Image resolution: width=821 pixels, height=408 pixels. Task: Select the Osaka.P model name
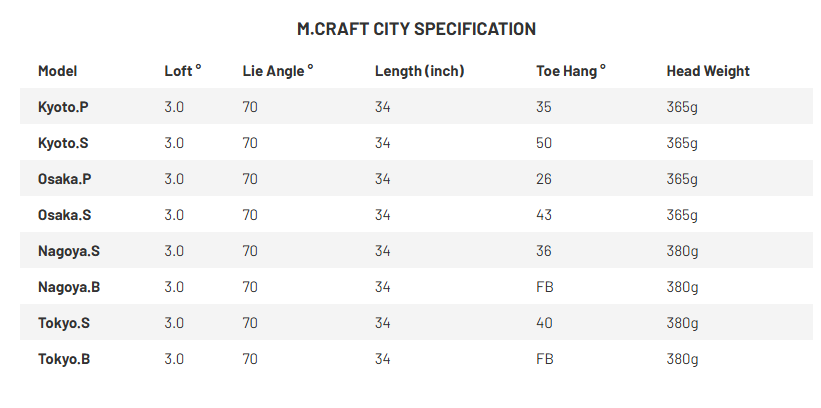click(65, 179)
